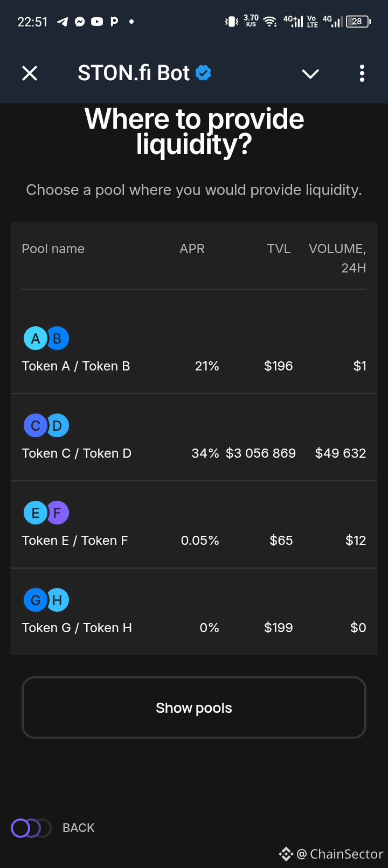Click the Volume, 24H column header
388x868 pixels.
[337, 258]
